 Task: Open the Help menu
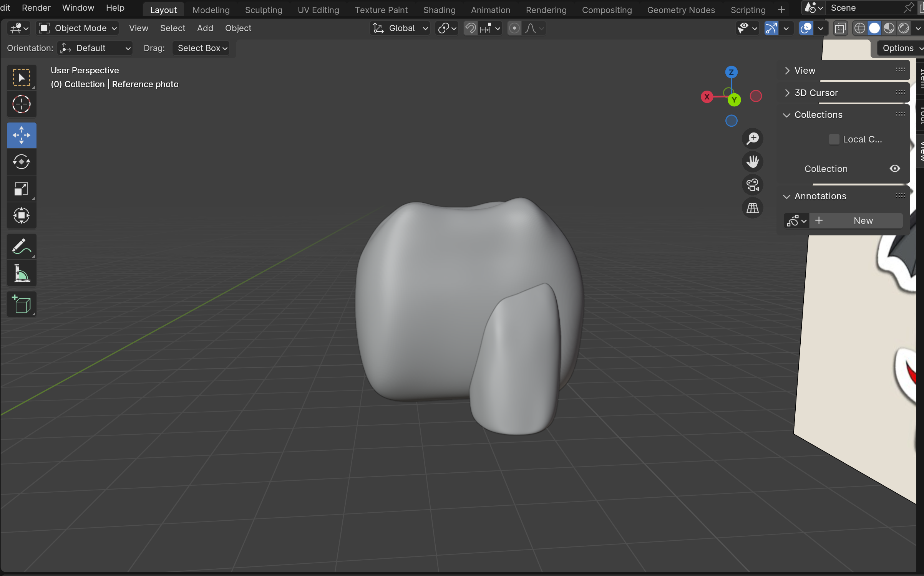(x=115, y=8)
